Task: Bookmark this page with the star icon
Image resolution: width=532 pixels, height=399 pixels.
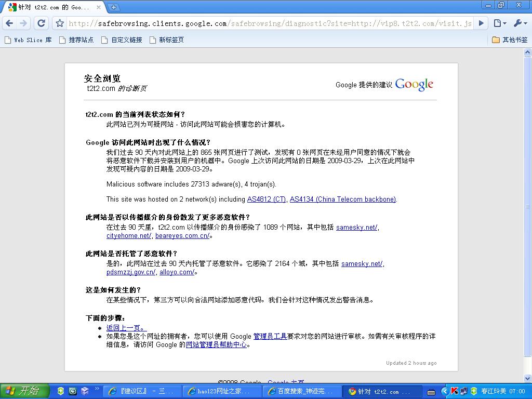Action: [60, 23]
